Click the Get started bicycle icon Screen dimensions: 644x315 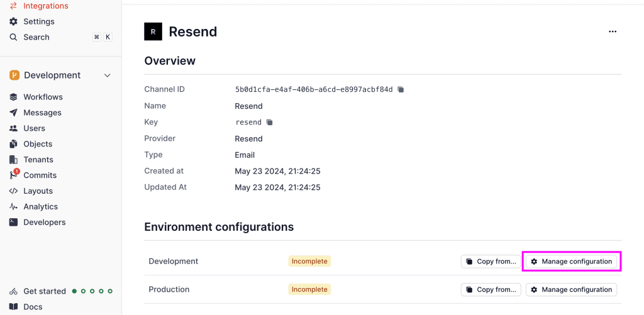tap(14, 291)
